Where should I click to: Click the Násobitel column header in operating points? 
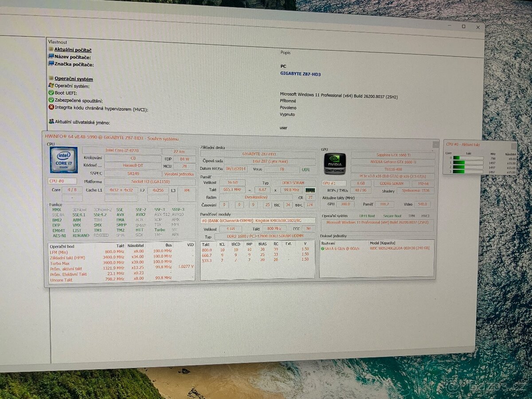(x=136, y=246)
